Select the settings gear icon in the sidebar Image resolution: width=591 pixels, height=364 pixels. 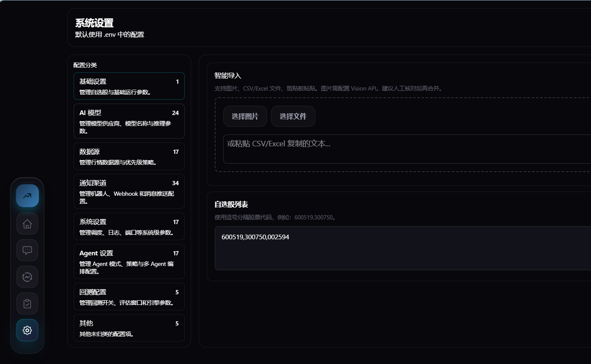click(27, 330)
